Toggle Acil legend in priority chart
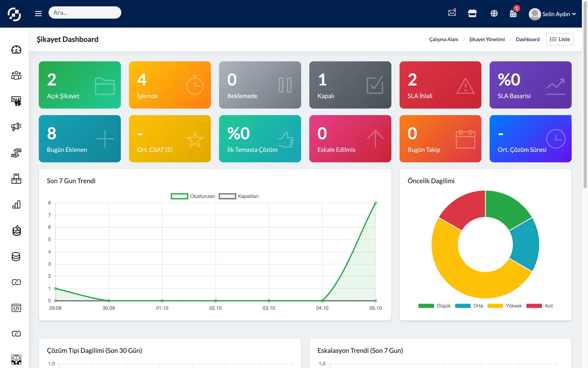The image size is (588, 368). point(539,306)
